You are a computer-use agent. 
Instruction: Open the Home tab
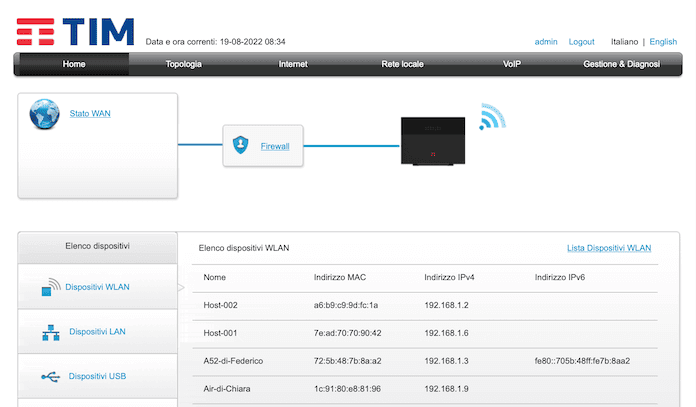pyautogui.click(x=74, y=64)
